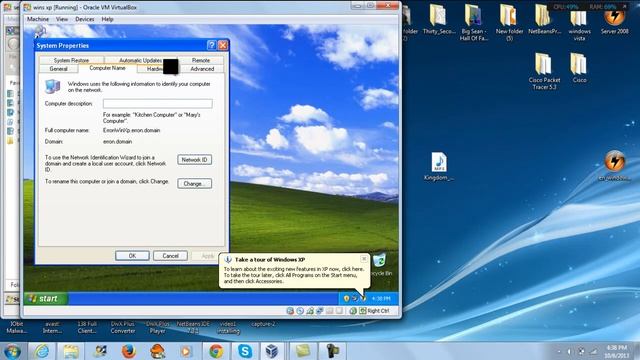Switch to the Advanced tab

click(202, 69)
